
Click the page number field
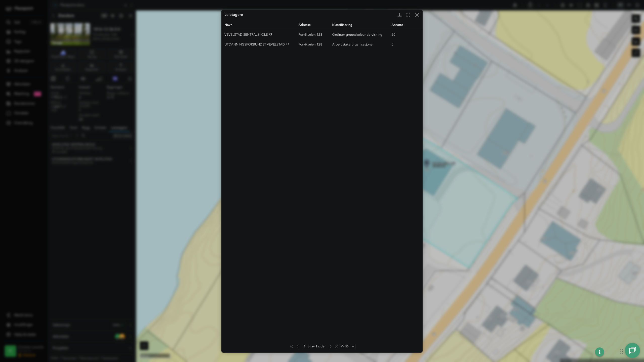306,346
